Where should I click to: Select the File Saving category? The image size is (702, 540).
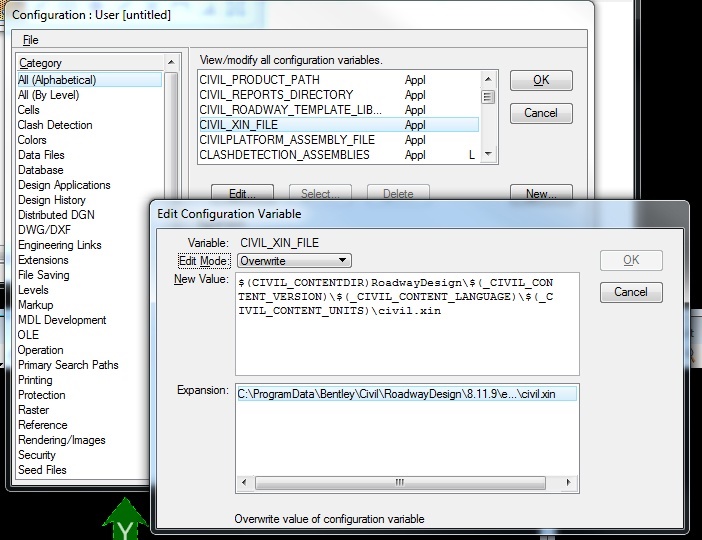(43, 275)
